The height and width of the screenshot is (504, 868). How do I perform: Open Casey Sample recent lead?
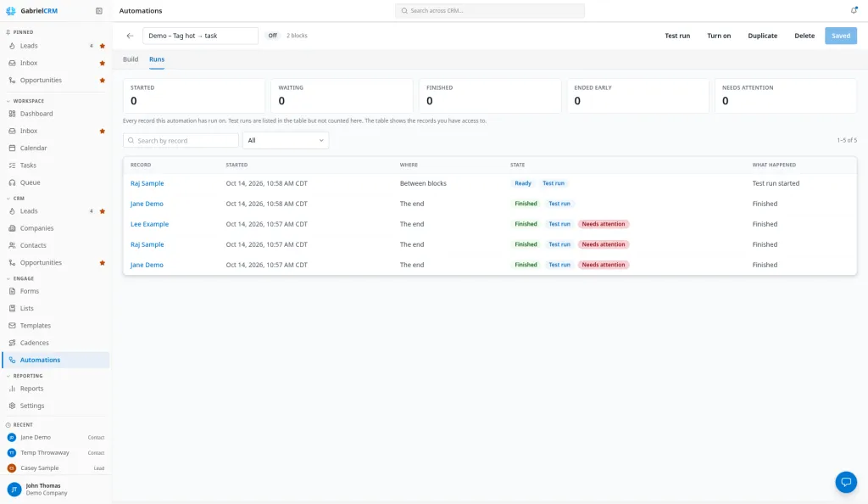pyautogui.click(x=55, y=468)
